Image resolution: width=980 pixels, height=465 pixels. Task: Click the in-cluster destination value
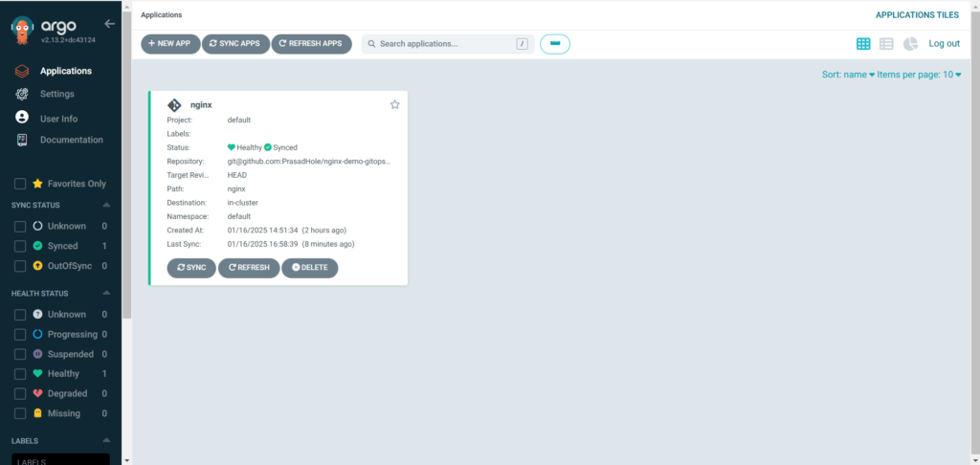click(x=243, y=203)
